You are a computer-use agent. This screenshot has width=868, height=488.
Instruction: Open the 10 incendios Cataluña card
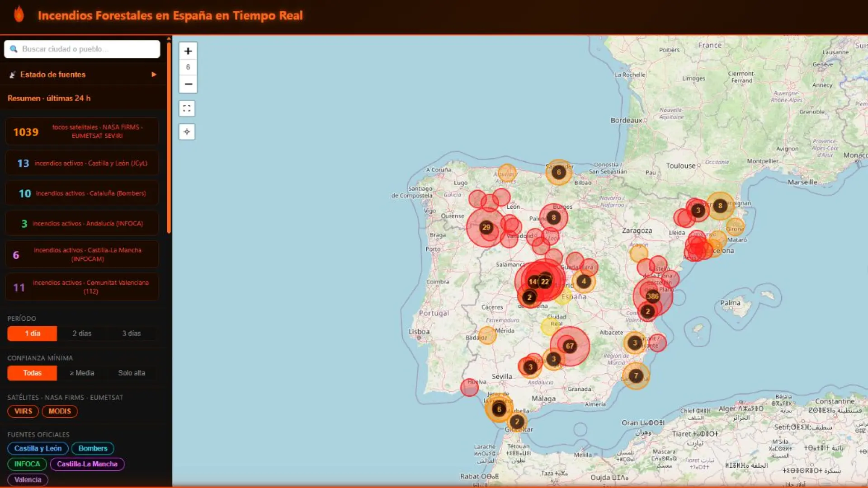[x=82, y=193]
